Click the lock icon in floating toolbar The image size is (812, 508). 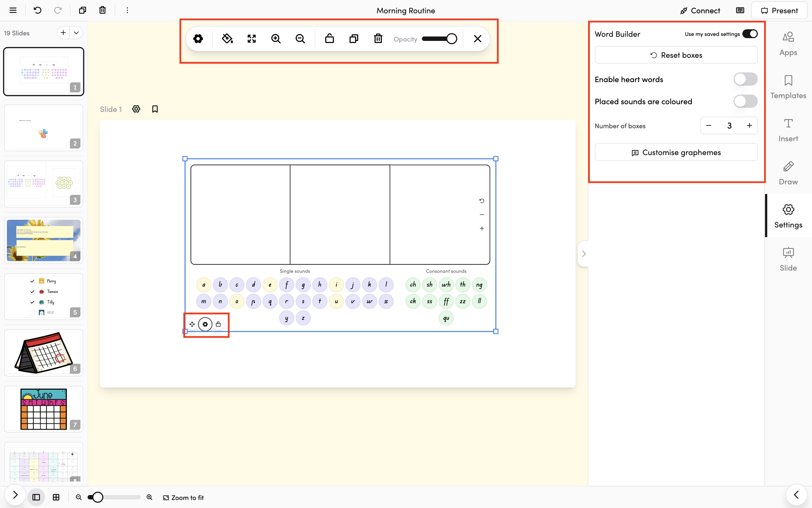329,39
